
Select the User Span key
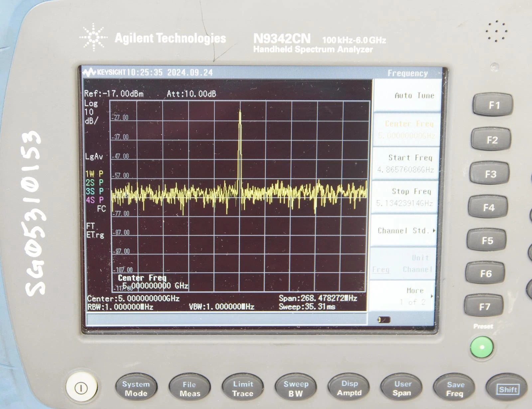[x=402, y=388]
